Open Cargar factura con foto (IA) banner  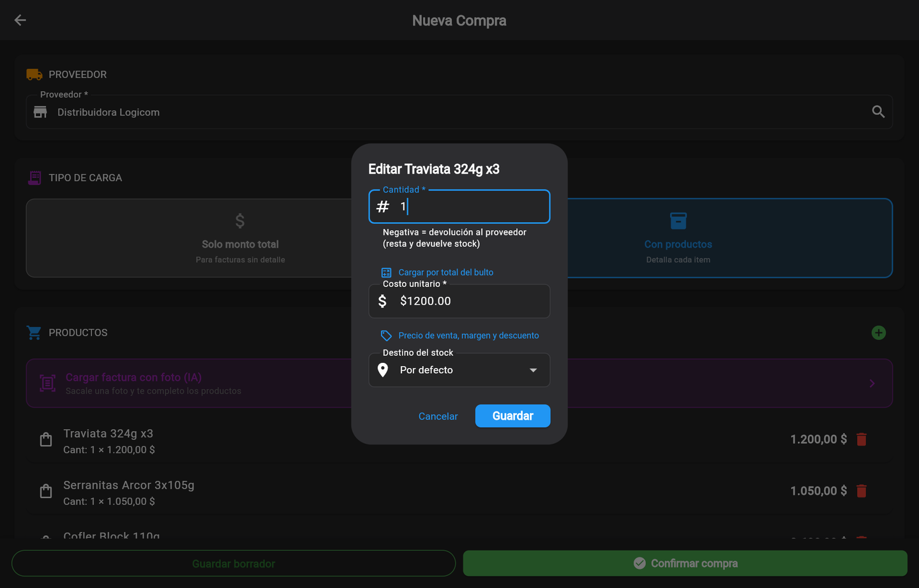459,383
